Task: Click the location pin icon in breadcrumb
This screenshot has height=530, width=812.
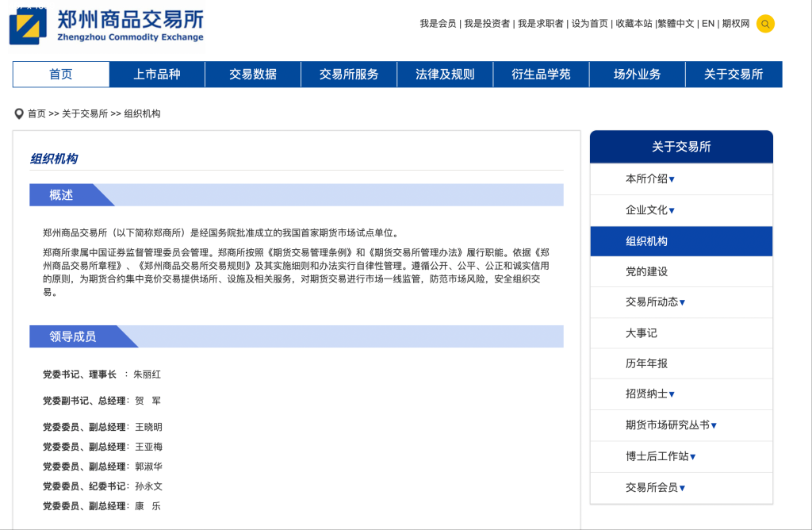Action: click(19, 113)
